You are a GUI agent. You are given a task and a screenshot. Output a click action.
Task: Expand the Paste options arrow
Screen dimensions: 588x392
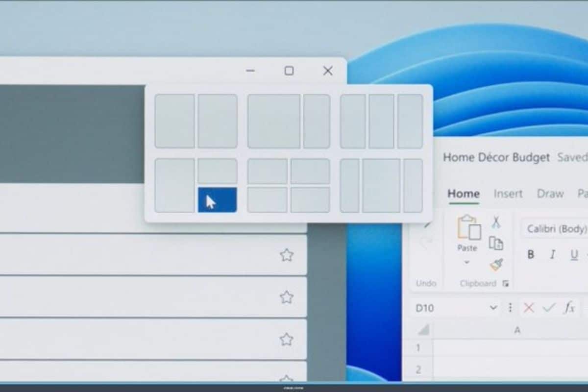467,262
